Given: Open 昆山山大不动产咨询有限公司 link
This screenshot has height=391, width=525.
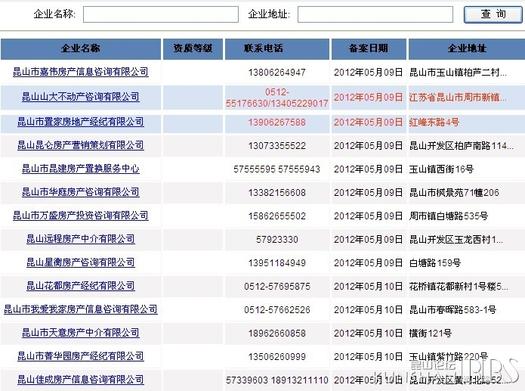Looking at the screenshot, I should [81, 97].
